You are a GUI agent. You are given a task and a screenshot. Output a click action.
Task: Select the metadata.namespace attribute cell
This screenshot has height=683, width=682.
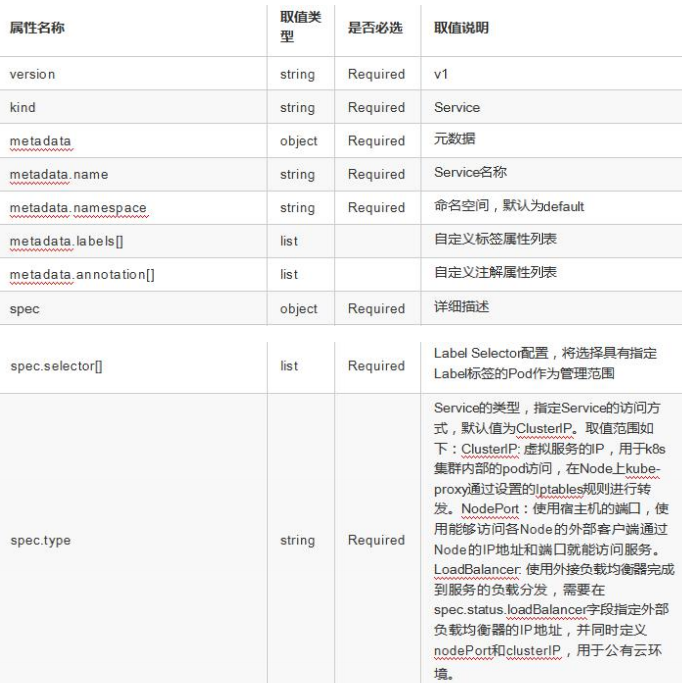[78, 207]
